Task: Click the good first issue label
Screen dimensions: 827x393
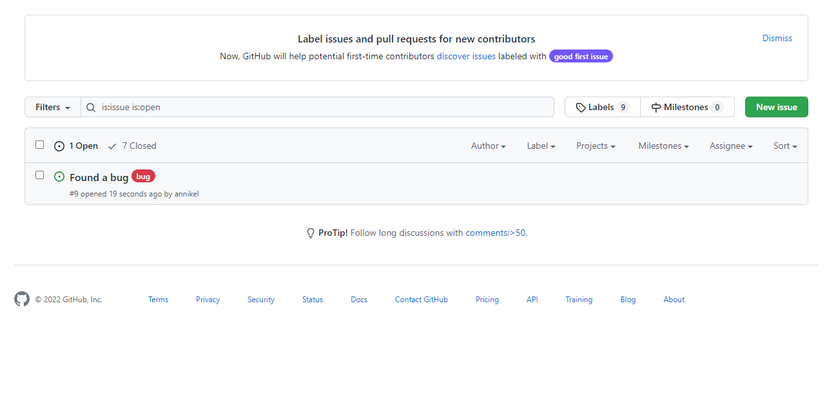Action: (581, 56)
